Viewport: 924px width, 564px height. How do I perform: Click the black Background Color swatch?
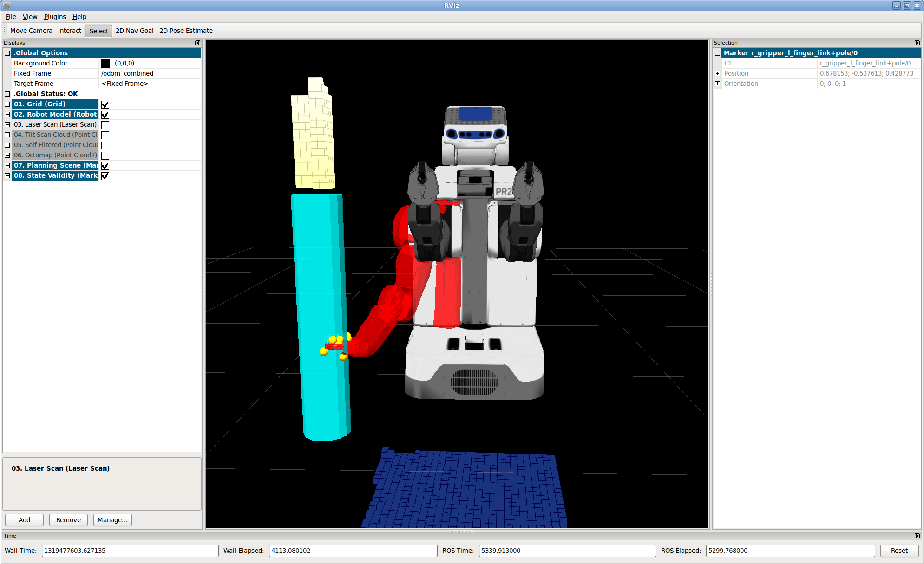[105, 63]
